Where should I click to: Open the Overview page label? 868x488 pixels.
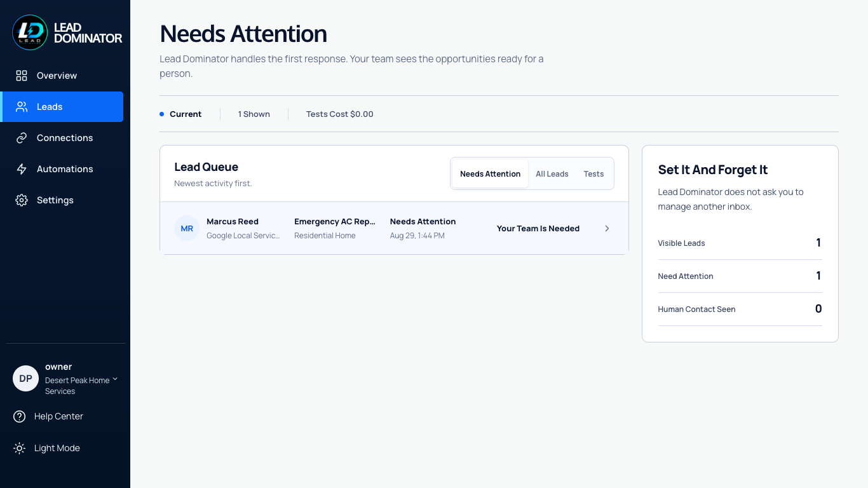coord(57,76)
